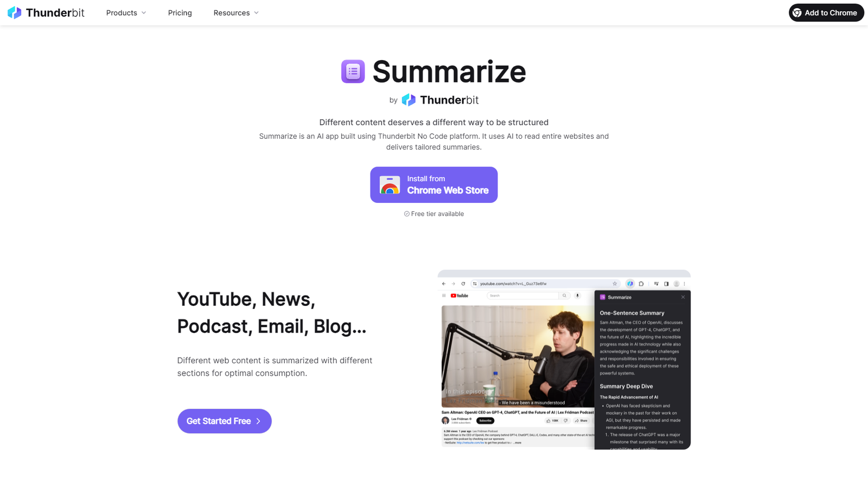
Task: Click the Chrome Web Store icon on the install button
Action: tap(390, 185)
